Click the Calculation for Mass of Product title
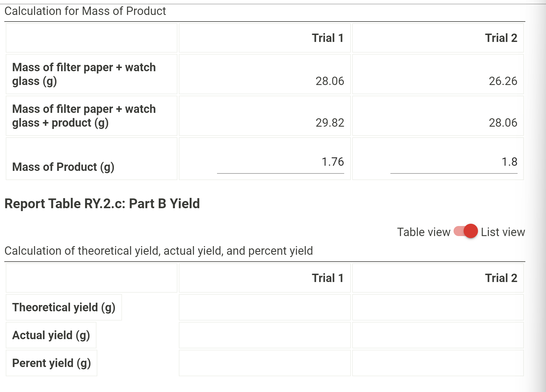546x392 pixels. (x=86, y=11)
